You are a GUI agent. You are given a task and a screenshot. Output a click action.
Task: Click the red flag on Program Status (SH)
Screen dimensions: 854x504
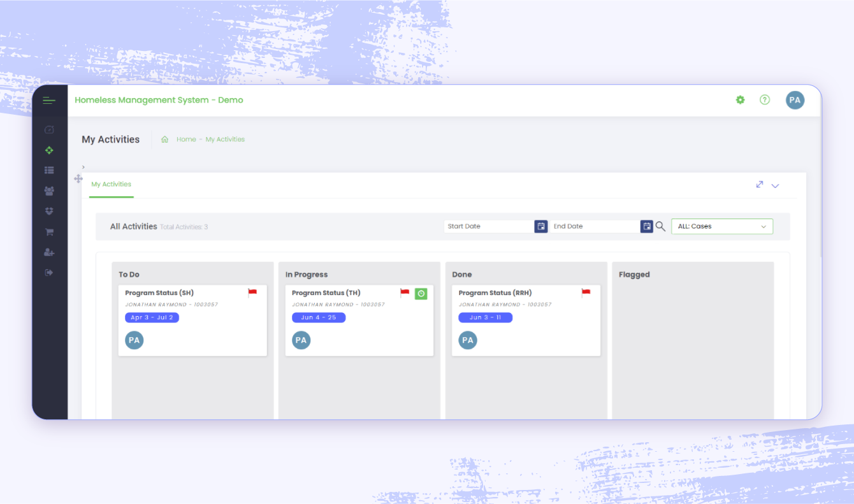pyautogui.click(x=252, y=292)
